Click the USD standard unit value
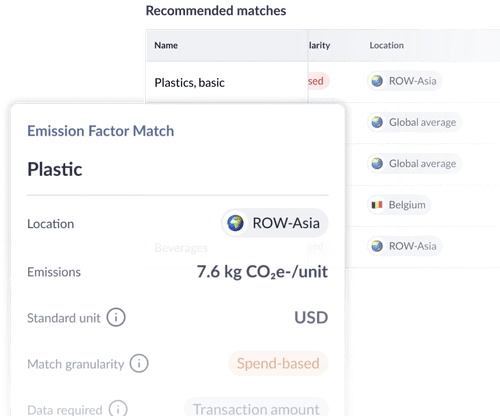500x416 pixels. pos(311,317)
